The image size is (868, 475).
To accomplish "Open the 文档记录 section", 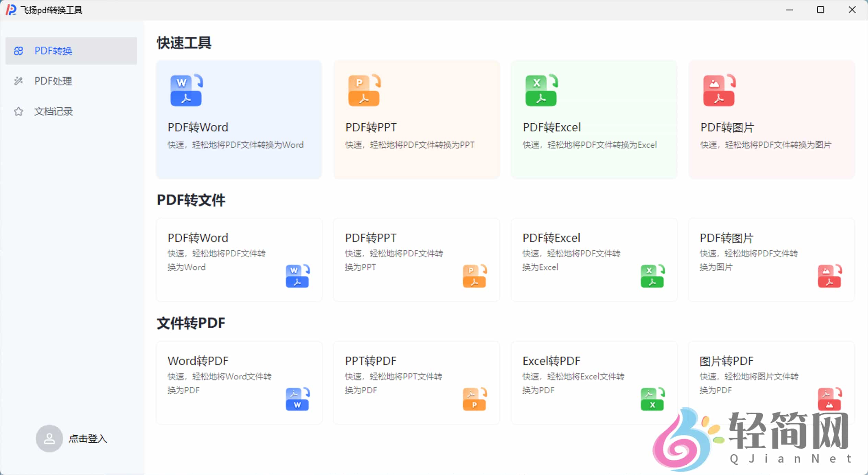I will pyautogui.click(x=54, y=111).
